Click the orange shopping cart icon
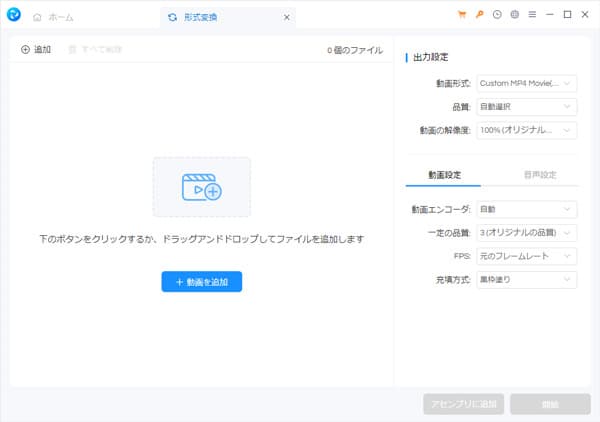Viewport: 600px width, 422px height. click(x=462, y=15)
